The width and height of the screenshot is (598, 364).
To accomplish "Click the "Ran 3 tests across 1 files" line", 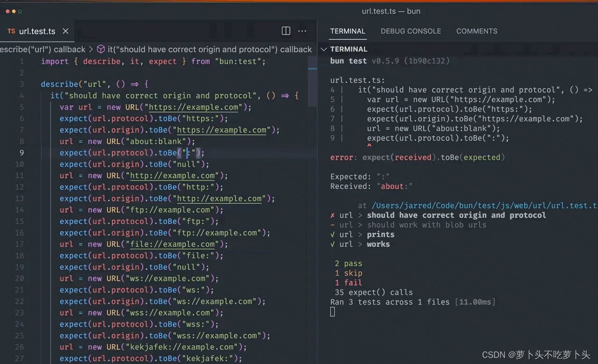I will (413, 302).
